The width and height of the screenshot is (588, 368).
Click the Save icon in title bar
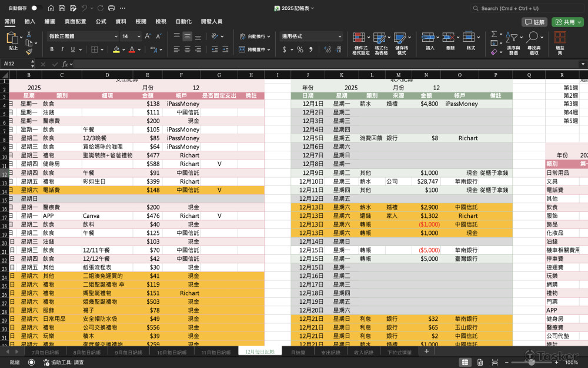click(62, 8)
